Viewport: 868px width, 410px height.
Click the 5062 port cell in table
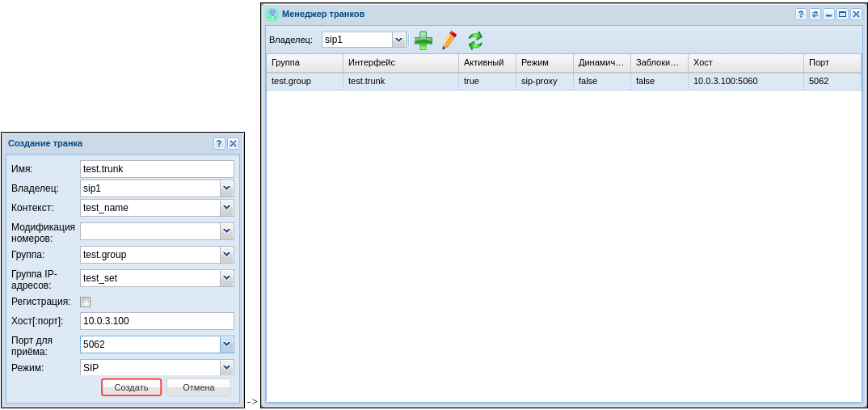coord(832,81)
